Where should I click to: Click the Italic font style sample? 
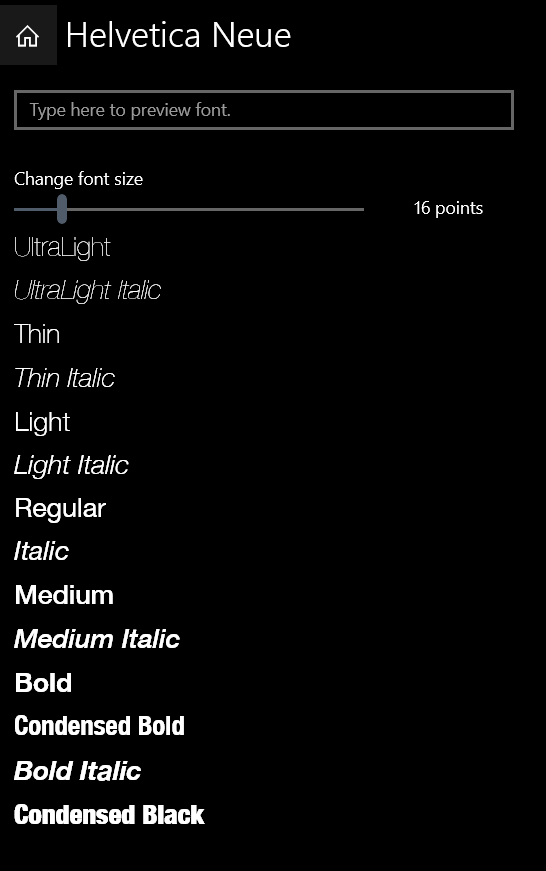(x=41, y=551)
